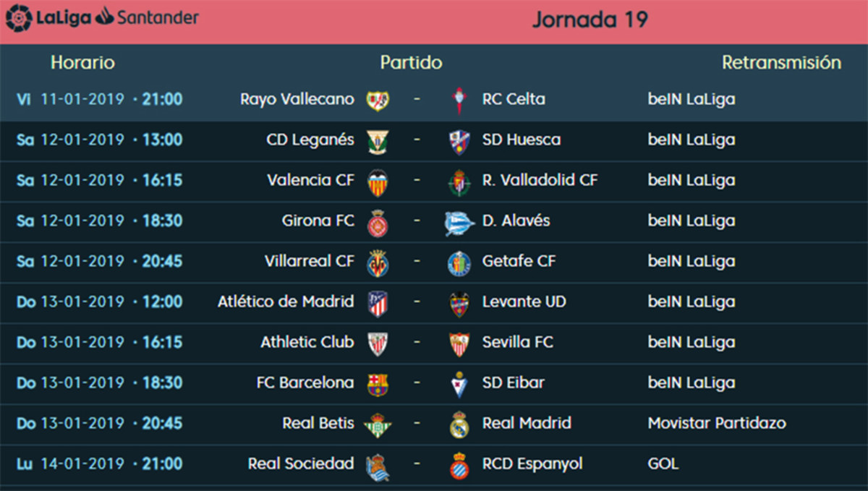Click the Valencia CF bat crest
868x491 pixels.
click(x=378, y=181)
